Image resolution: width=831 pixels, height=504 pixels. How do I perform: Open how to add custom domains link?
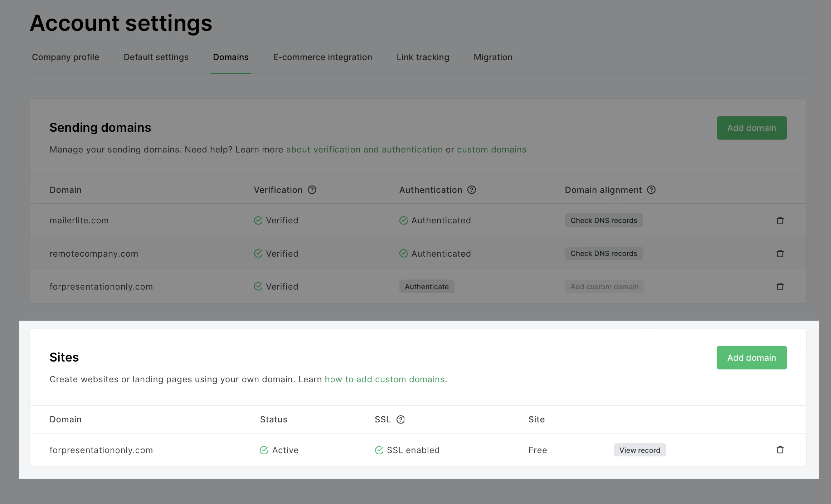click(x=384, y=379)
